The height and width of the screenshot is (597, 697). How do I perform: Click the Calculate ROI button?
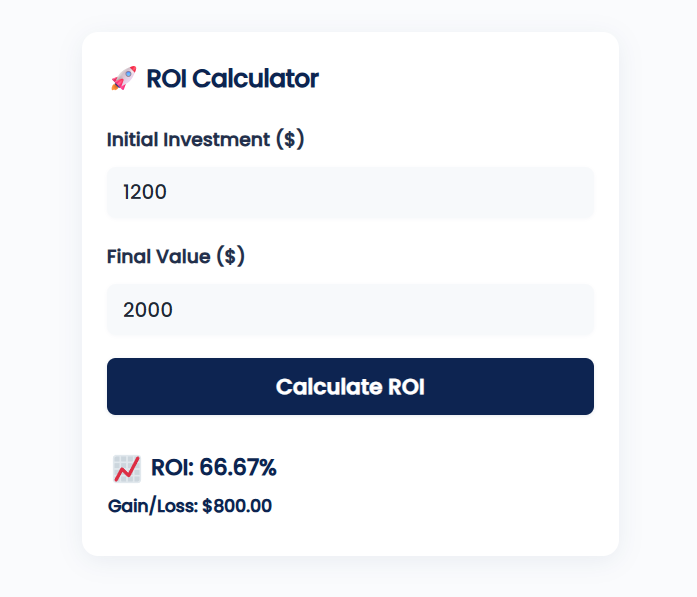350,386
